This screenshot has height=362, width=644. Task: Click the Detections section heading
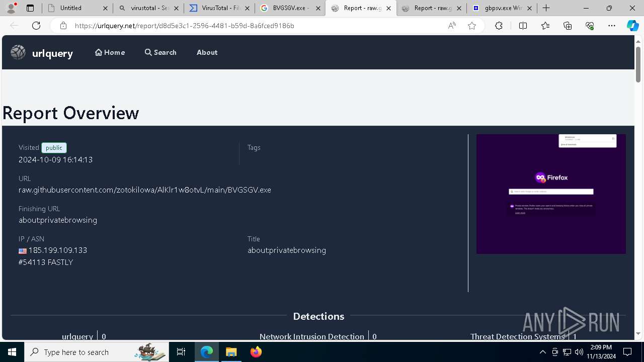tap(318, 316)
